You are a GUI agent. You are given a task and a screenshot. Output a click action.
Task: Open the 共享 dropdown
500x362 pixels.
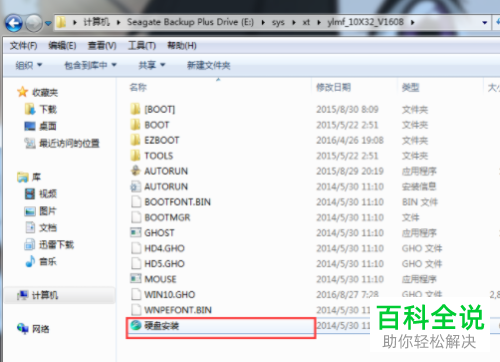152,65
